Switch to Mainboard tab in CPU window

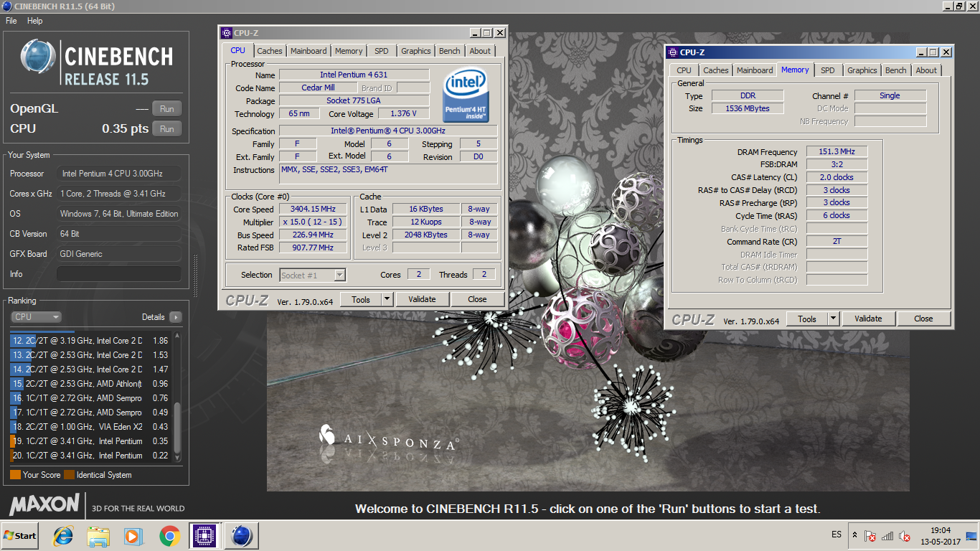tap(308, 51)
